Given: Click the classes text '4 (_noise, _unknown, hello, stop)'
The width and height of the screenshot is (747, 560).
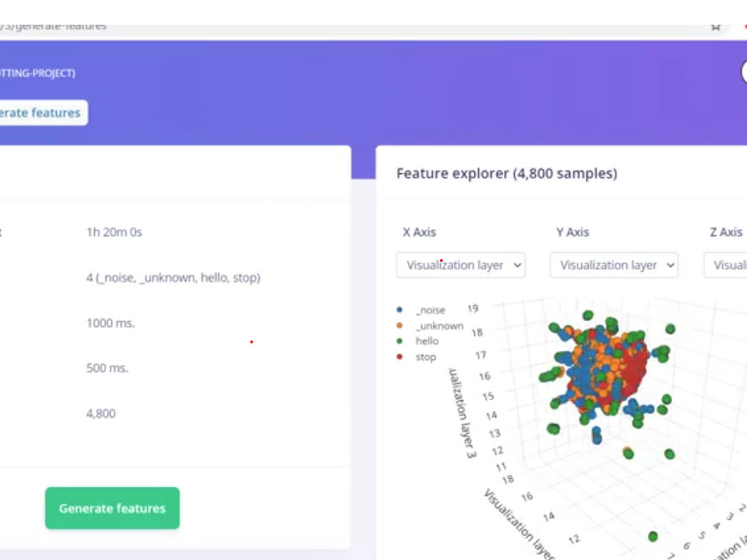Looking at the screenshot, I should 173,278.
